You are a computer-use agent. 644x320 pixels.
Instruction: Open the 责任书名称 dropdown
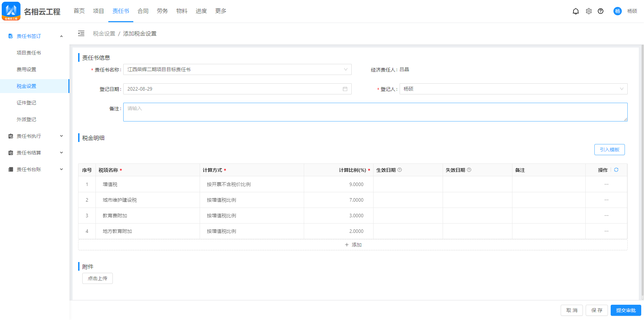[x=237, y=69]
